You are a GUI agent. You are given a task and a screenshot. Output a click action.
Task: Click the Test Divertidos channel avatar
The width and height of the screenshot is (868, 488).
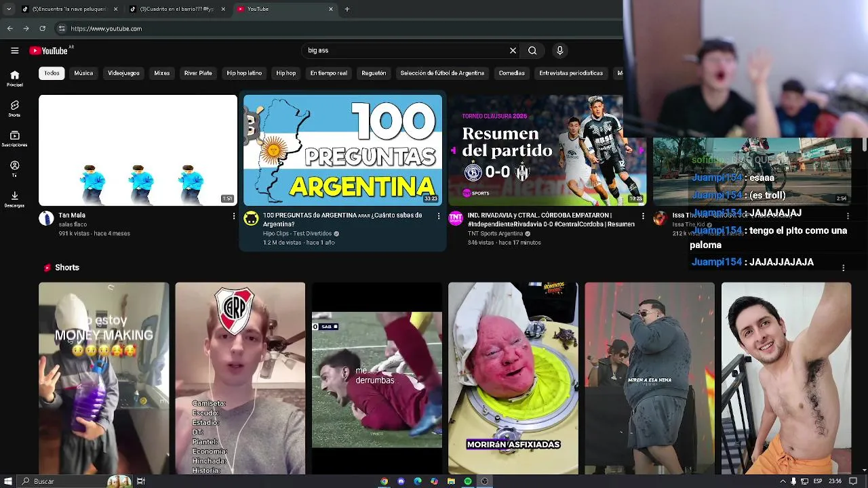(x=251, y=218)
